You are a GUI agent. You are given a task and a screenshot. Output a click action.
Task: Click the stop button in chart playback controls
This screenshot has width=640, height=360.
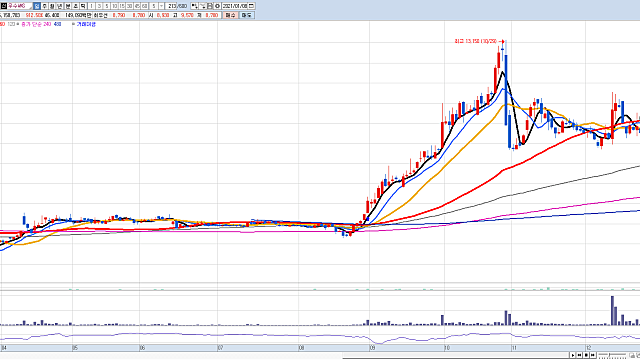[586, 355]
